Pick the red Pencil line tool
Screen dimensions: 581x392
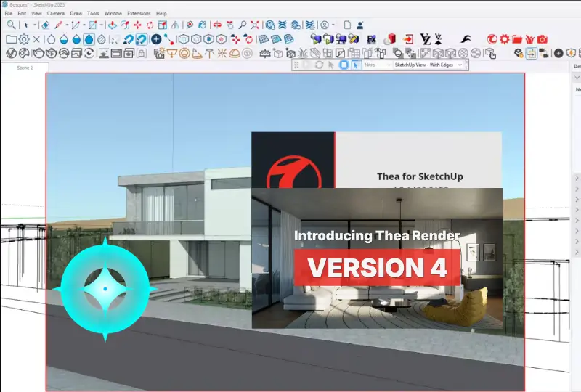[59, 25]
